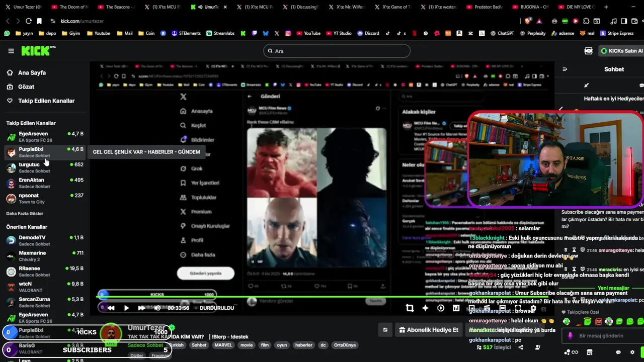Open npsonat Town to City channel
This screenshot has height=362, width=644.
(x=44, y=199)
